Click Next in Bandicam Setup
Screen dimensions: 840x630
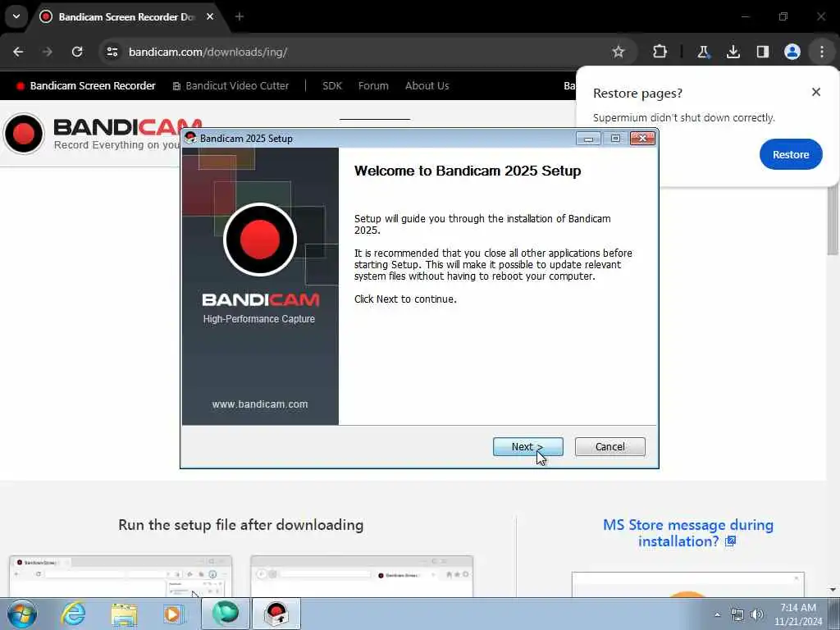coord(527,447)
